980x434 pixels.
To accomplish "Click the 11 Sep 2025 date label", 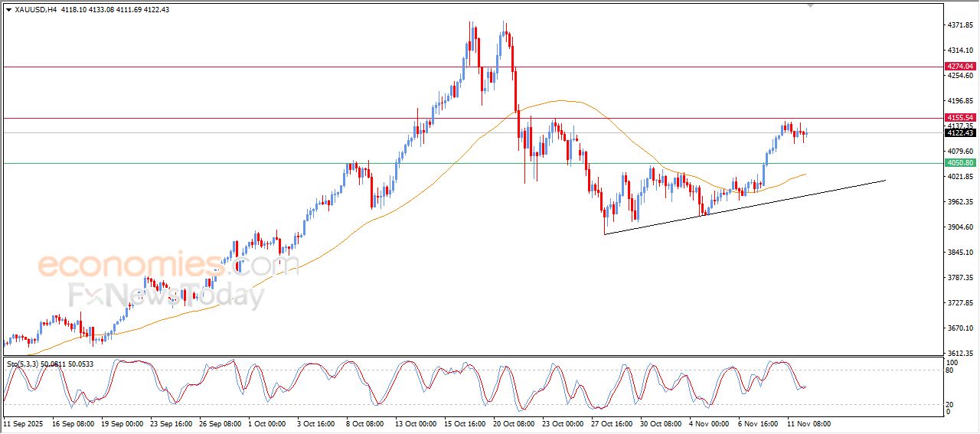I will pyautogui.click(x=24, y=423).
